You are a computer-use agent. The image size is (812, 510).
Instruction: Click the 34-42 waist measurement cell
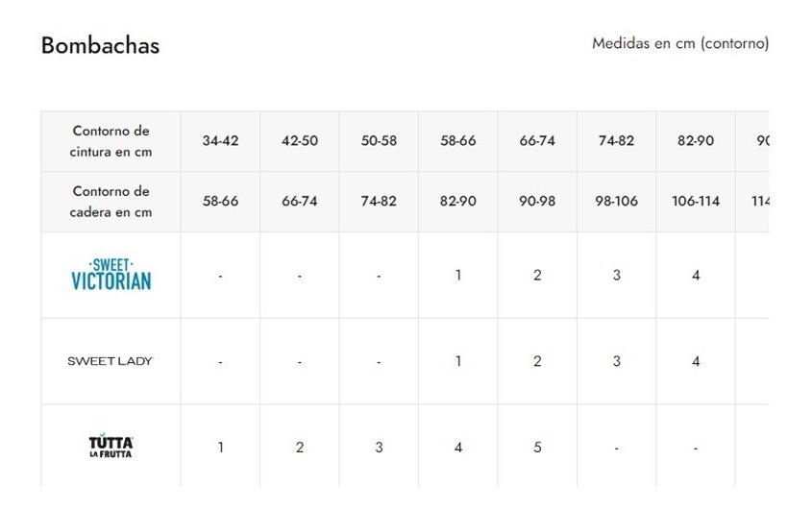coord(220,141)
